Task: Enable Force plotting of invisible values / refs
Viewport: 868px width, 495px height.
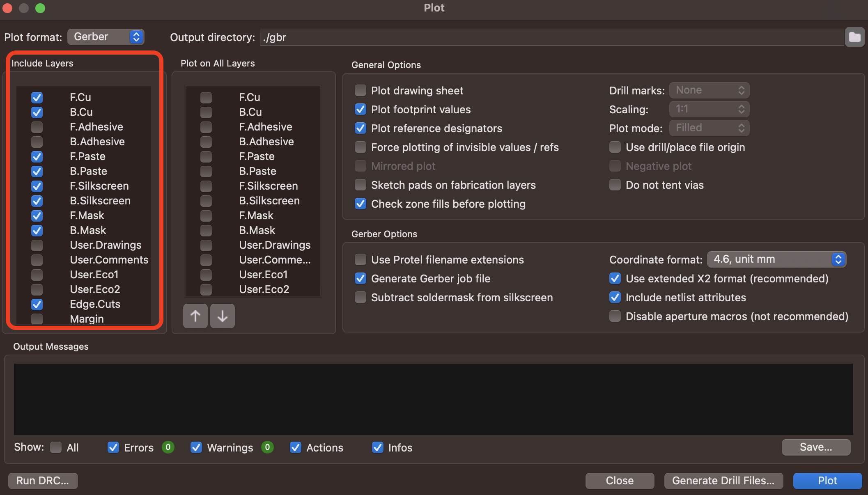Action: tap(361, 147)
